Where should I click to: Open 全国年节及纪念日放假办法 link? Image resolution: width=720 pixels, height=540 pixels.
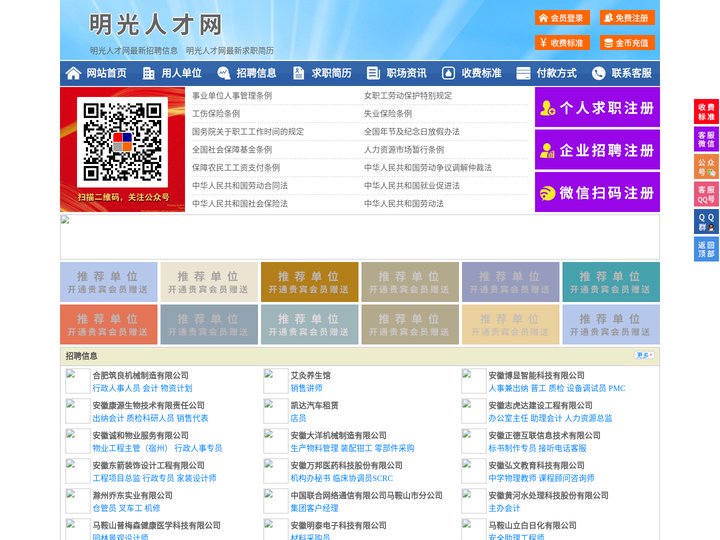[x=412, y=131]
